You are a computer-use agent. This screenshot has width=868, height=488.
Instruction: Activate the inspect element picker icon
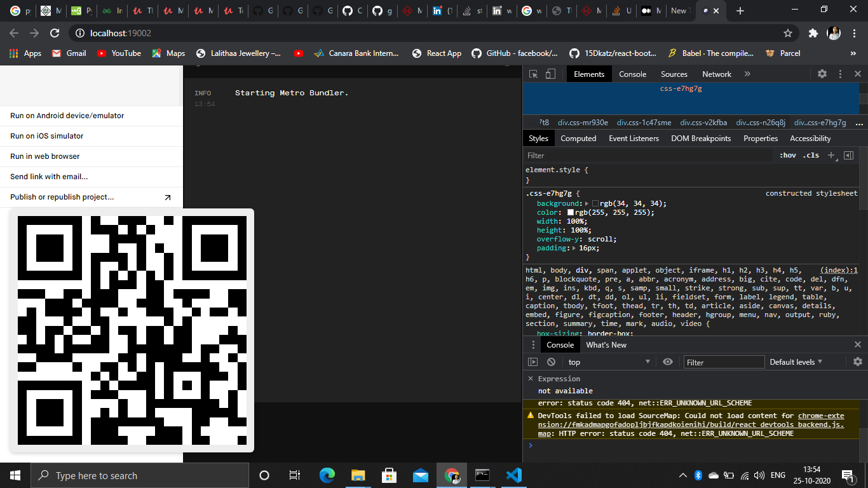(534, 74)
